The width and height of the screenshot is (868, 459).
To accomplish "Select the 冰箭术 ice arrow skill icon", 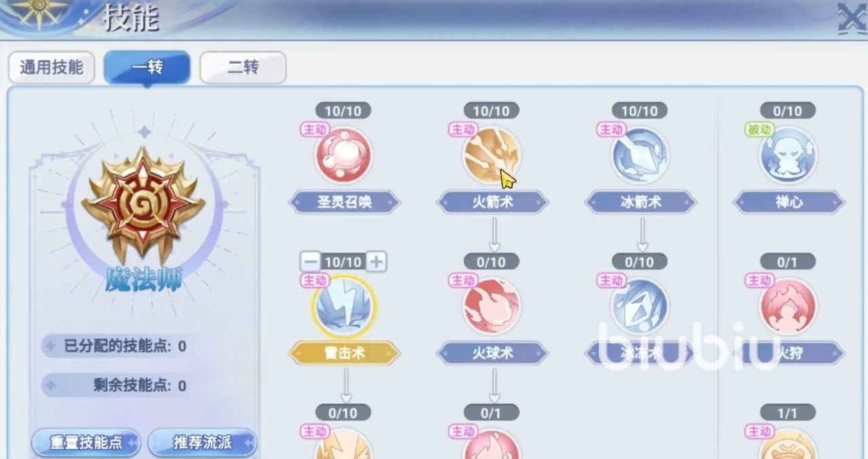I will (x=640, y=155).
